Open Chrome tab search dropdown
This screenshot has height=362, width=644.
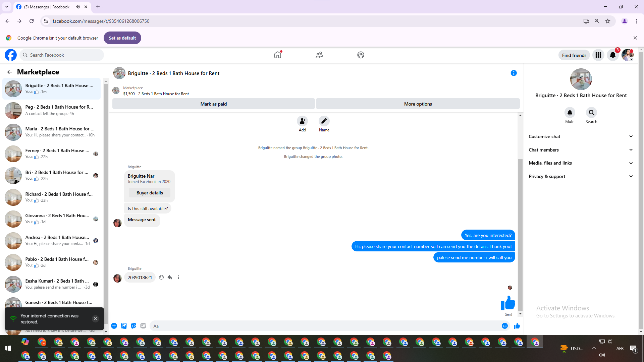pyautogui.click(x=7, y=7)
